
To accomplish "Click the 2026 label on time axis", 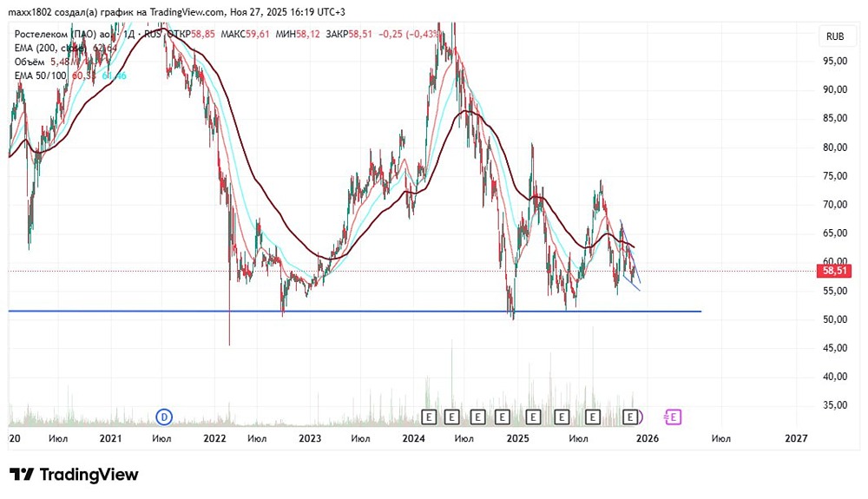I will tap(648, 439).
